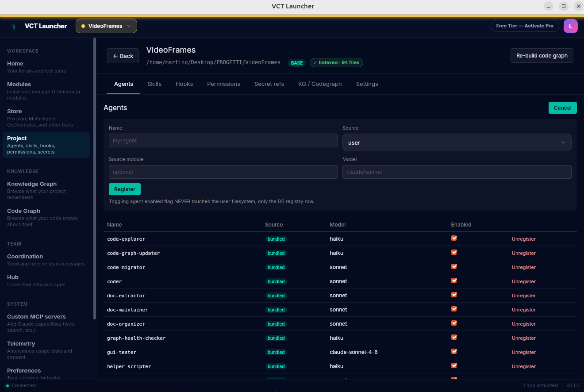This screenshot has width=584, height=392.
Task: Unregister the graph-health-checker agent
Action: pos(523,338)
